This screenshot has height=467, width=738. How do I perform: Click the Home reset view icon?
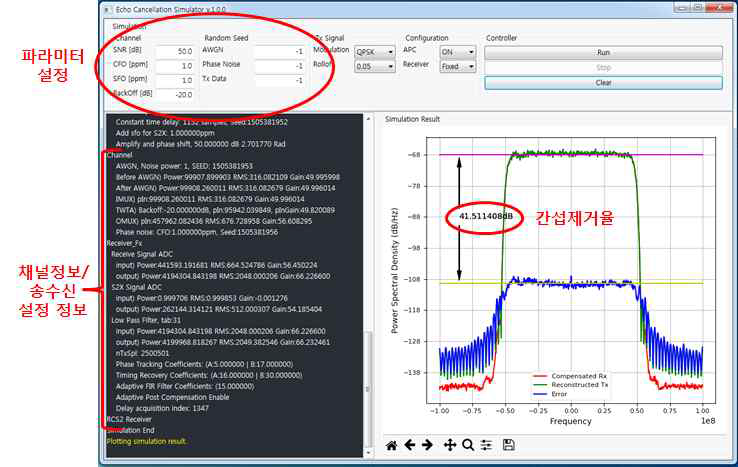point(392,445)
